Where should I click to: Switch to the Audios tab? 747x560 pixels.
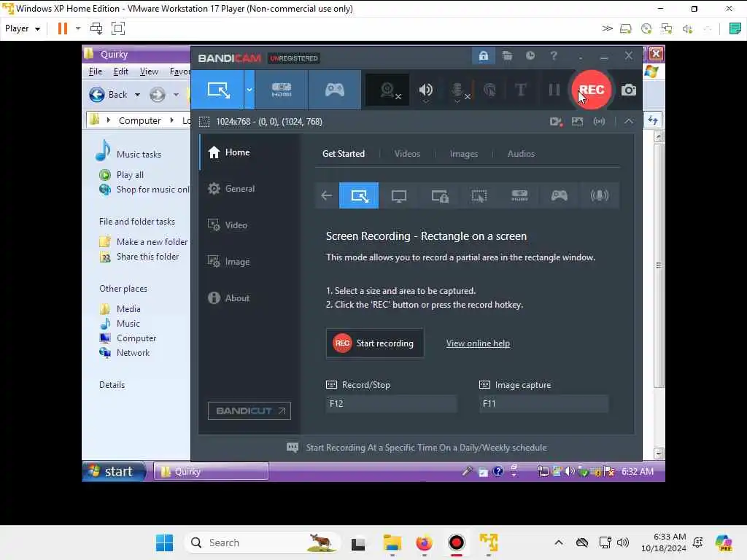[521, 154]
